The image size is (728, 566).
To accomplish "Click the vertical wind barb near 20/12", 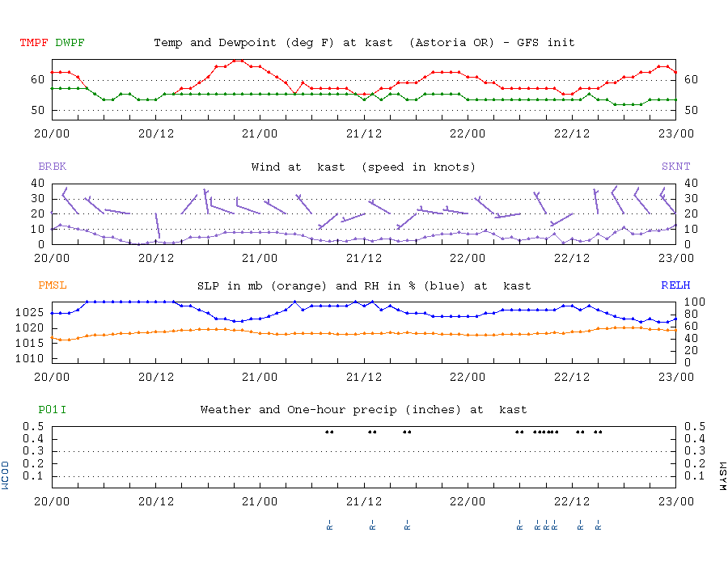I will point(158,226).
